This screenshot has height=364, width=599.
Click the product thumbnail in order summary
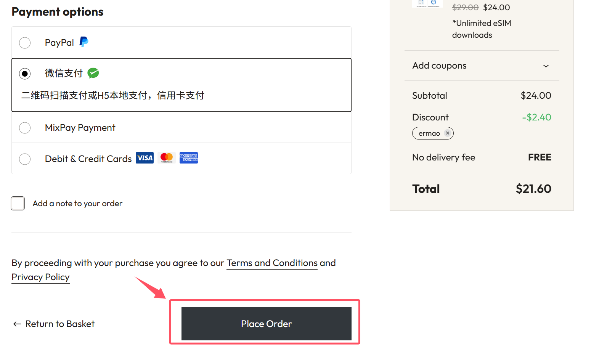[x=427, y=3]
